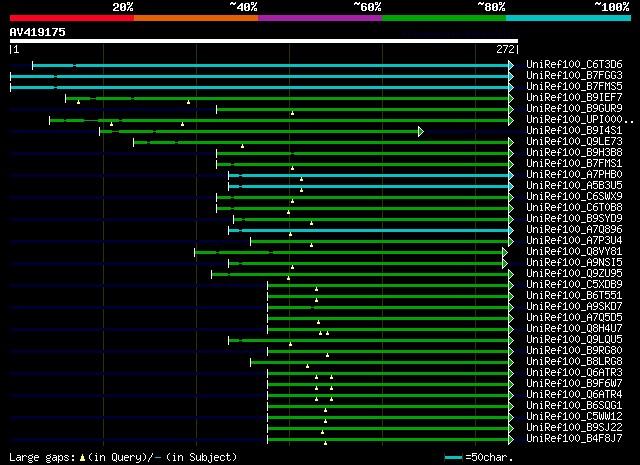Select the AV419175 query name
Screen dimensions: 640x465
click(38, 32)
